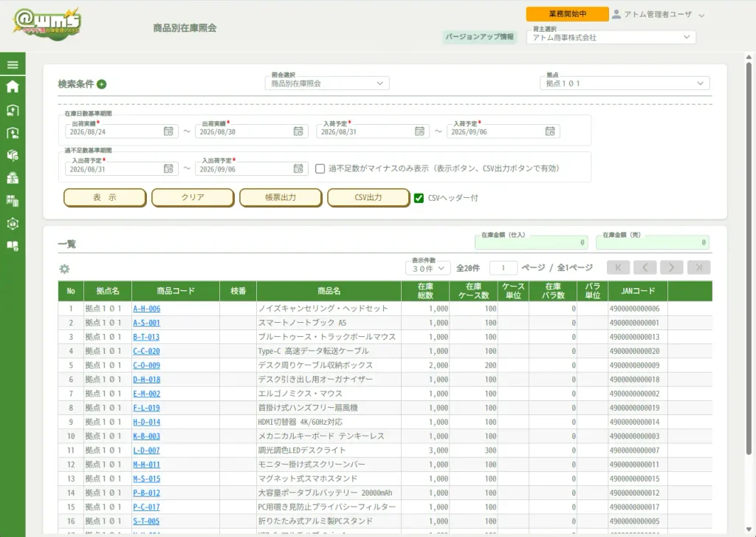The image size is (756, 537).
Task: Click the green plus next to 検索条件
Action: 101,84
